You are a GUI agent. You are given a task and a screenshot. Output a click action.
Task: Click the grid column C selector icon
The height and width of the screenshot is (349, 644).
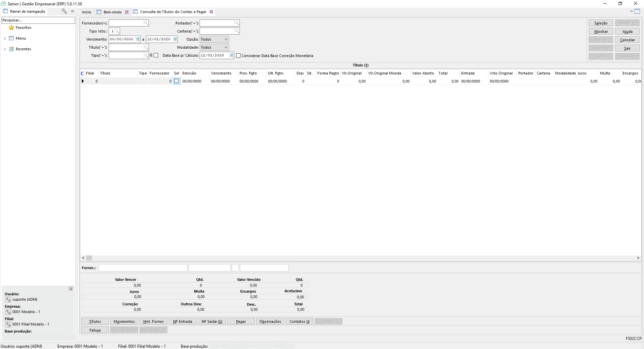click(x=83, y=73)
